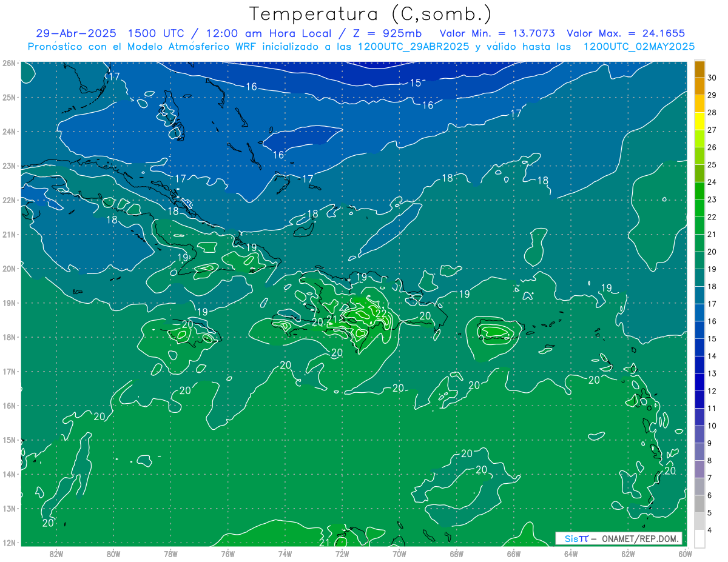Click the '15N' latitude axis label

(9, 440)
